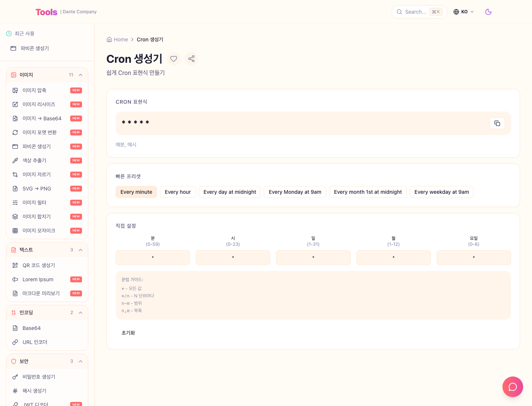Go to Home breadcrumb

click(117, 39)
